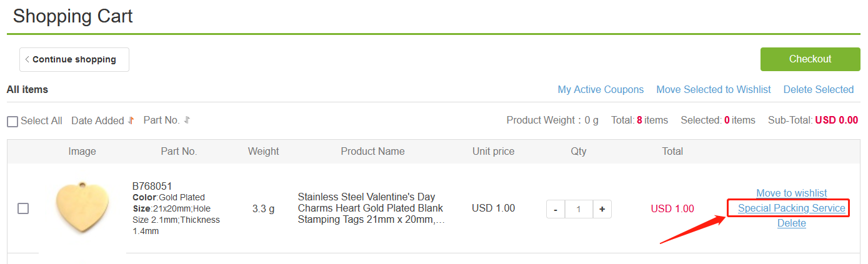The image size is (868, 264).
Task: Delete the heart charm item
Action: tap(792, 223)
